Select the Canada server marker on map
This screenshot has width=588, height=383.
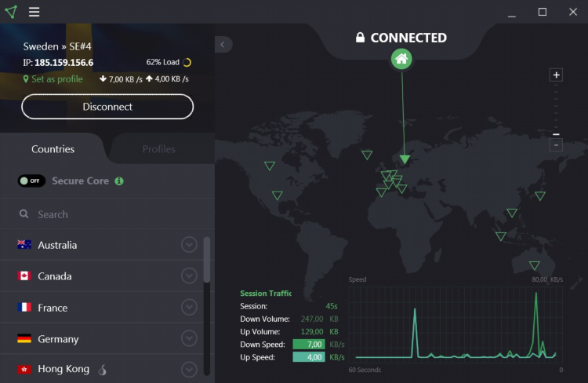[269, 166]
